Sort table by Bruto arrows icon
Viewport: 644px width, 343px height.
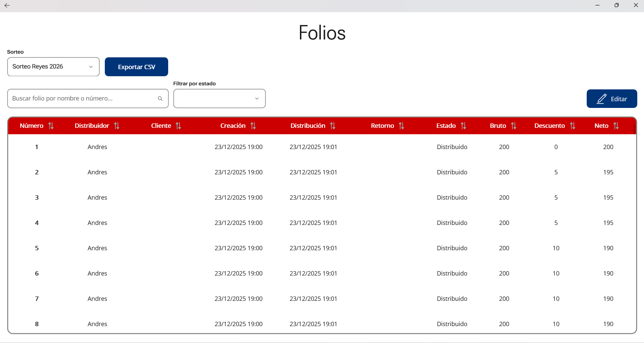tap(514, 126)
